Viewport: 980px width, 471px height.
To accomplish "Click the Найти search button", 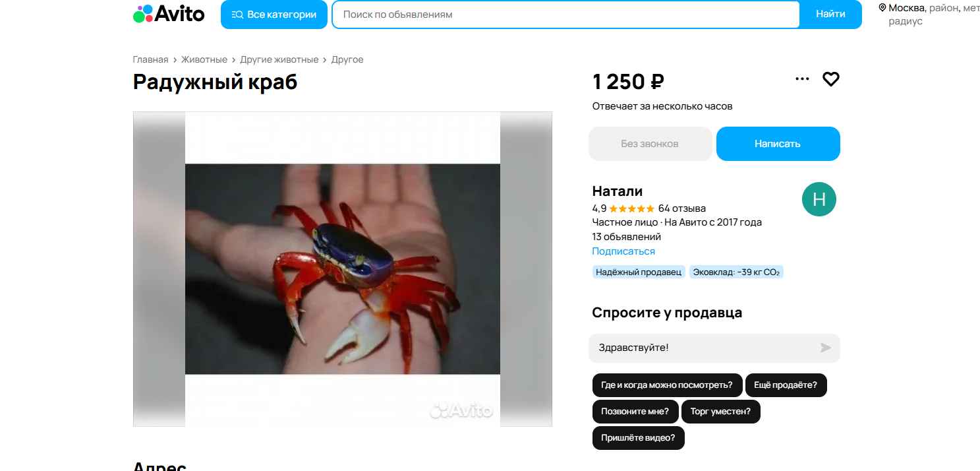I will [830, 15].
